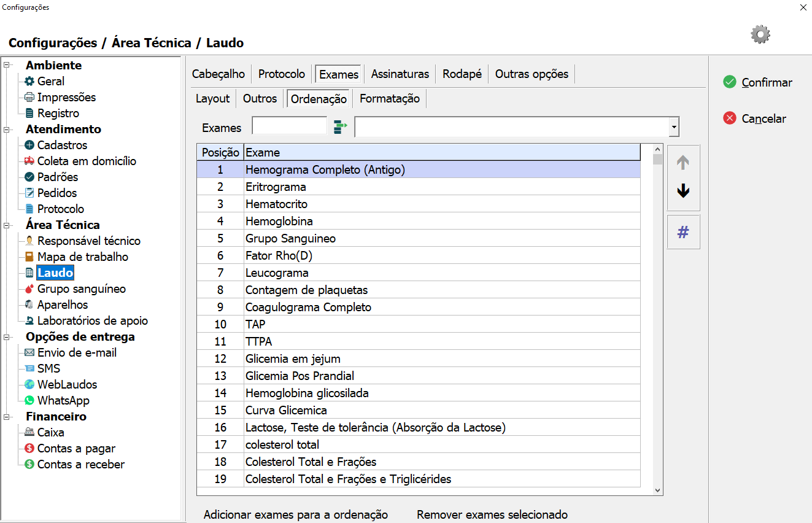This screenshot has height=523, width=812.
Task: Select the Laudo tree item
Action: coord(55,273)
